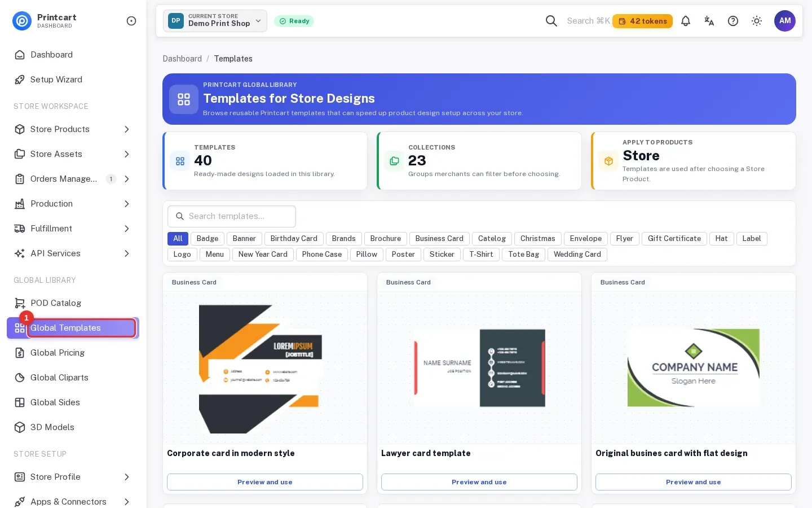Open notifications bell icon
Viewport: 812px width, 508px height.
[x=686, y=21]
